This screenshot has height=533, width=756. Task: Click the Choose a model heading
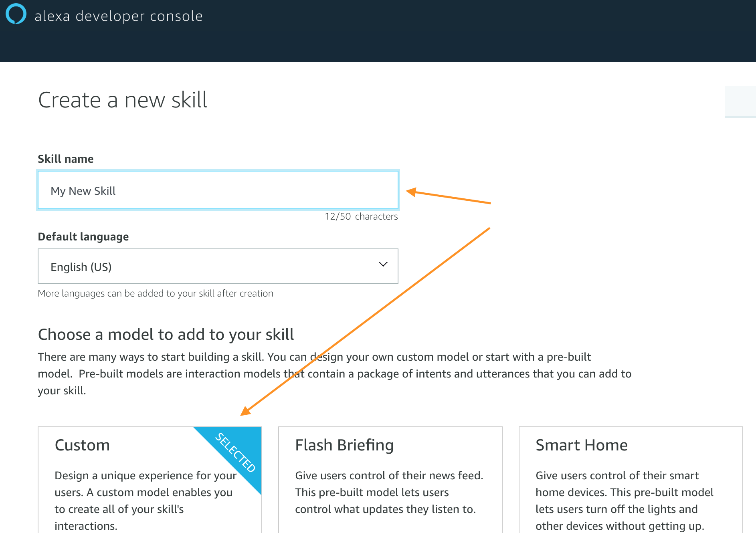[166, 335]
